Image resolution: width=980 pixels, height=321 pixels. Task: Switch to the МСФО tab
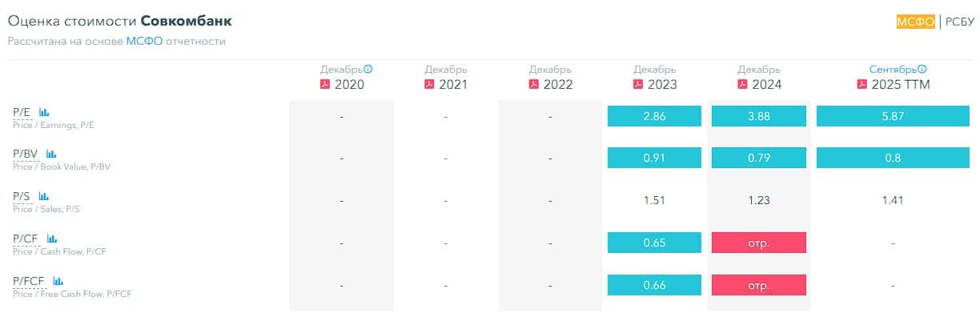coord(915,22)
